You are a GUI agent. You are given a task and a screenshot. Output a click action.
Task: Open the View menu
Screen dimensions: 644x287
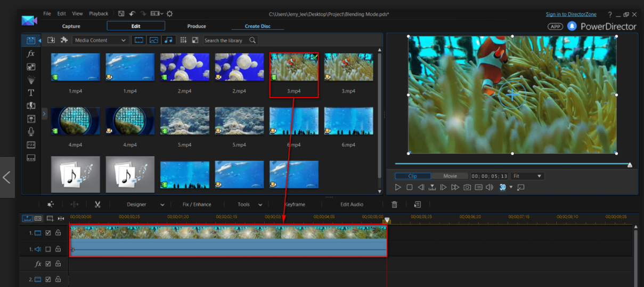77,13
